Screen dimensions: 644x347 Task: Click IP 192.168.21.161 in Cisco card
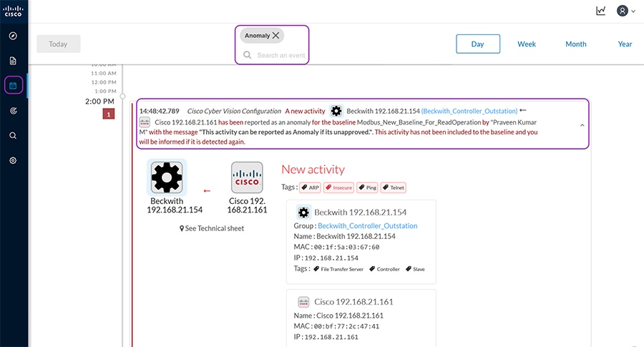click(331, 337)
